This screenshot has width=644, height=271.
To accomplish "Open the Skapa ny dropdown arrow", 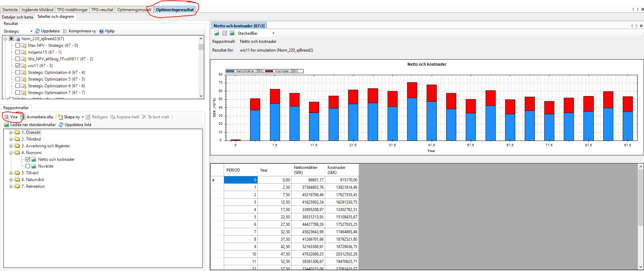I will (83, 117).
